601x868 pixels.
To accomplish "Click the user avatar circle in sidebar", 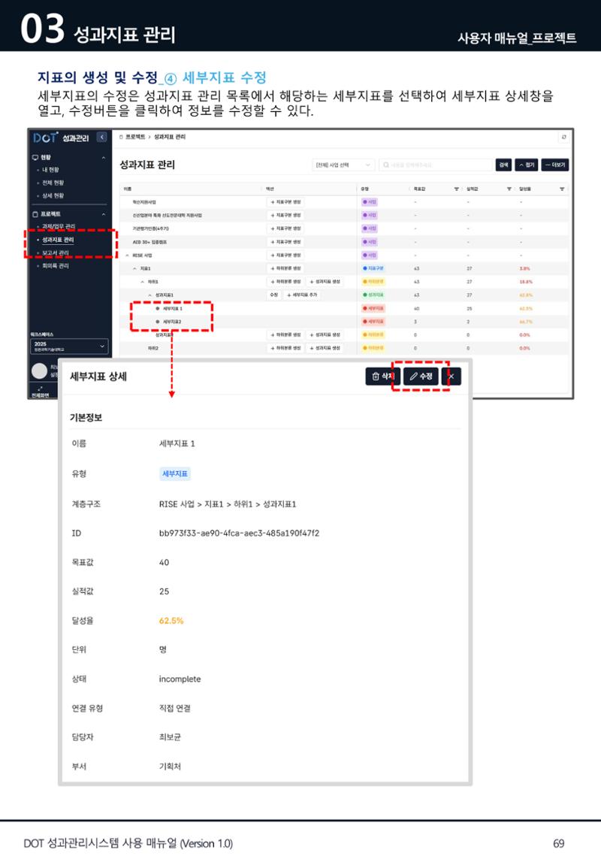I will (39, 371).
